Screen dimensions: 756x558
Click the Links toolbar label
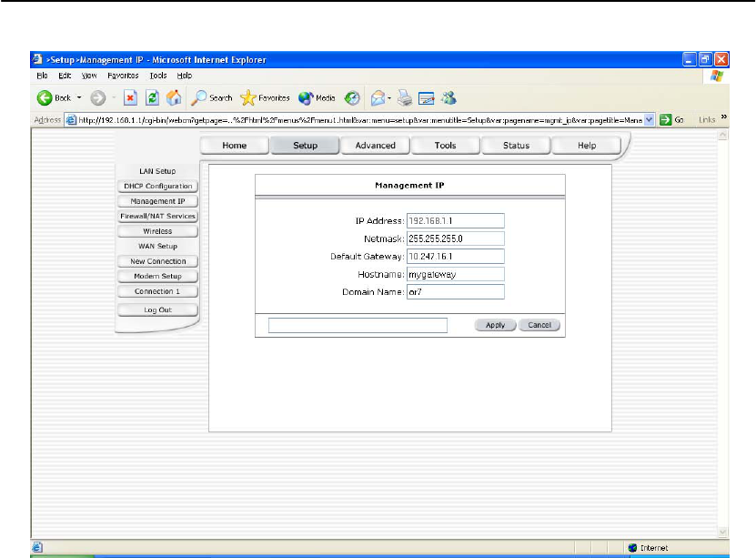[707, 119]
